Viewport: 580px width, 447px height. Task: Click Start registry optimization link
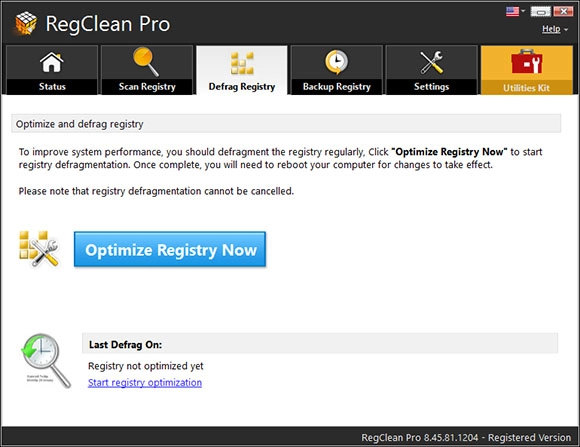145,383
